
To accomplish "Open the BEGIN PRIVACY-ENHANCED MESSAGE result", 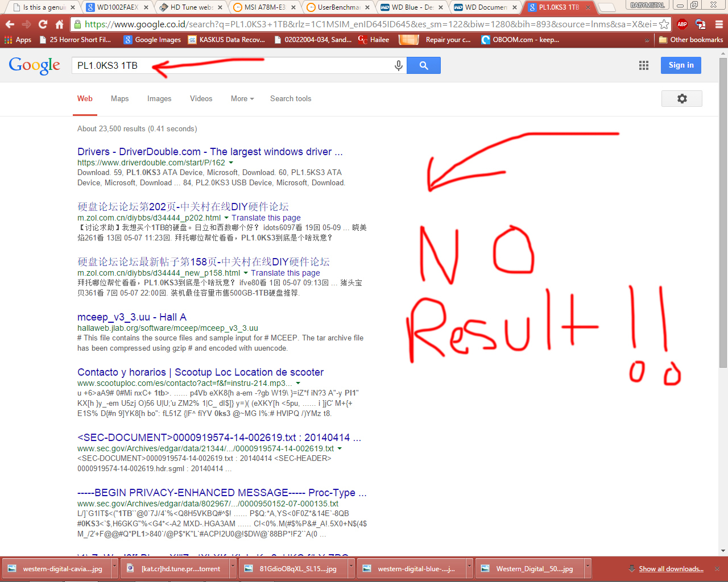I will [x=222, y=493].
